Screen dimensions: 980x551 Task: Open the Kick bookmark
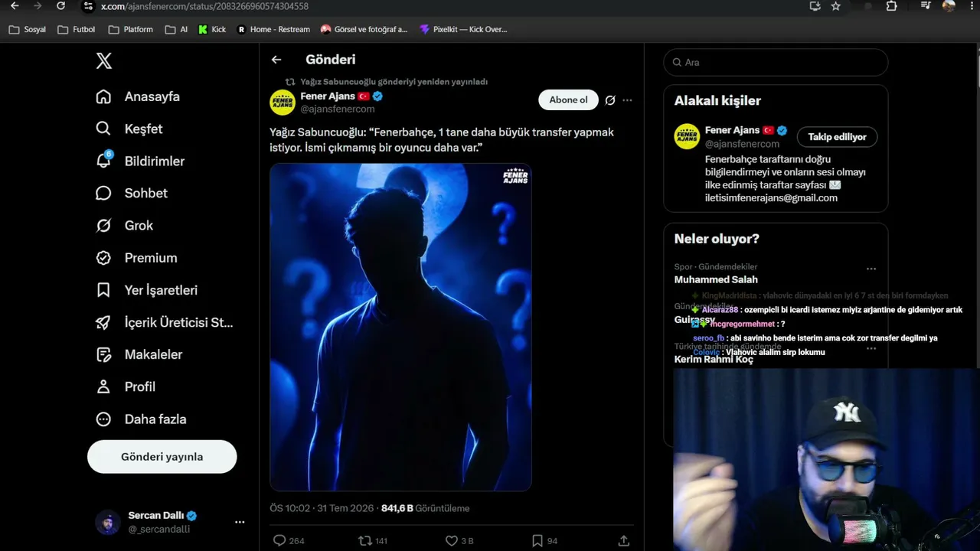[212, 29]
